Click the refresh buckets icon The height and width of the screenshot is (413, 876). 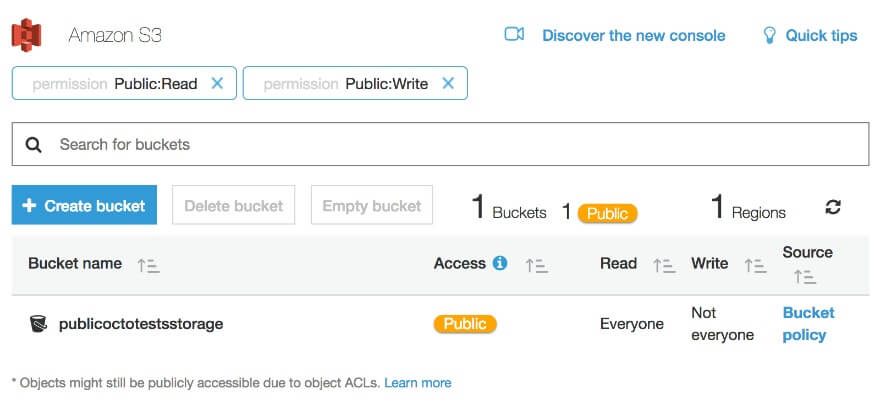pos(832,207)
